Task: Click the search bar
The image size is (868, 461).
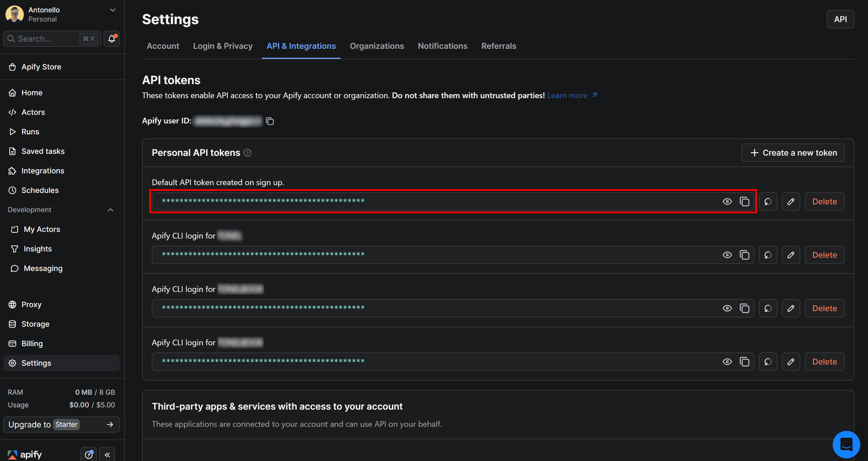Action: tap(47, 39)
